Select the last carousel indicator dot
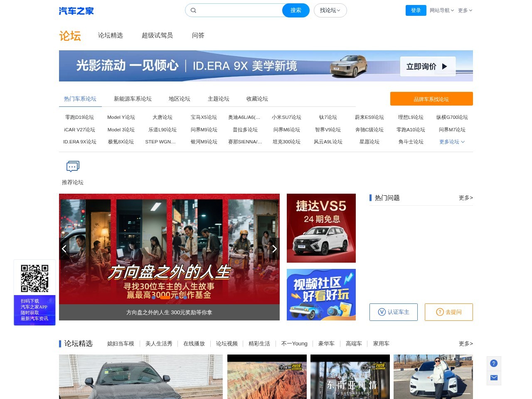Image resolution: width=532 pixels, height=399 pixels. [x=185, y=297]
